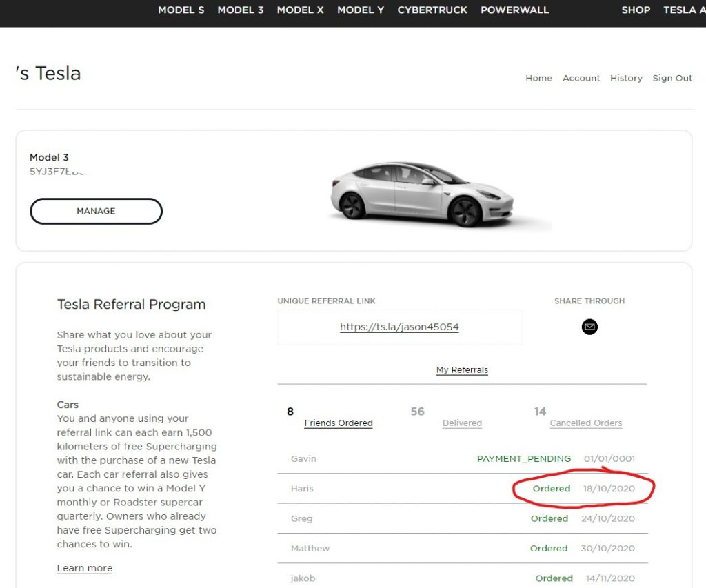Select the Haris referral name
The image size is (706, 588).
click(302, 489)
